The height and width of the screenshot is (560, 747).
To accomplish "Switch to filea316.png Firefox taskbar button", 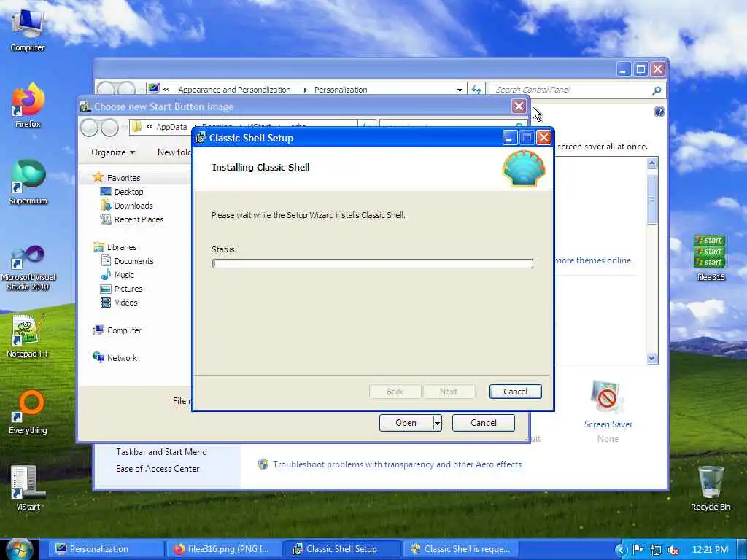I will coord(224,549).
